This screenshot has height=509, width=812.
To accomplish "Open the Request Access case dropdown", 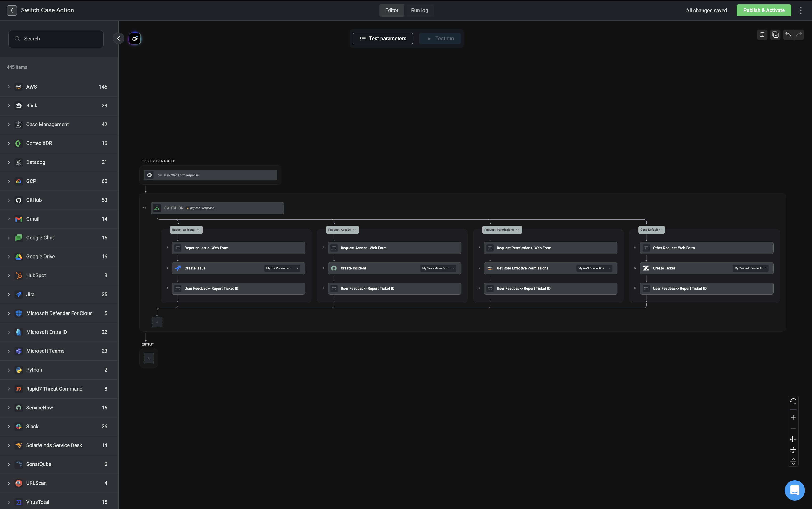I will point(342,230).
